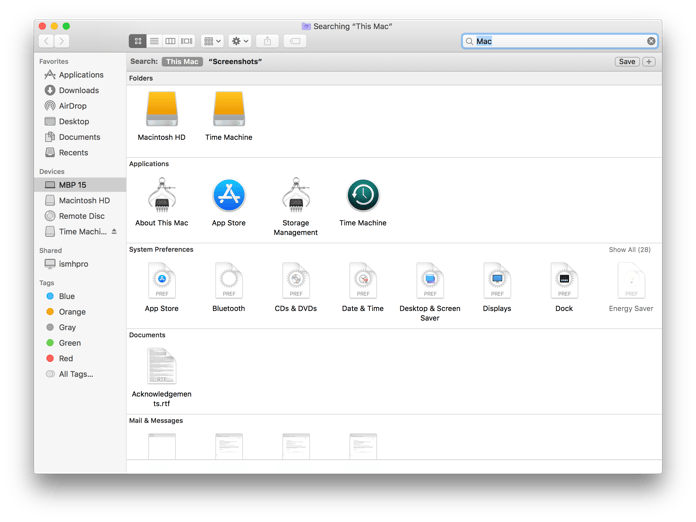
Task: Switch to list view in toolbar
Action: [x=154, y=41]
